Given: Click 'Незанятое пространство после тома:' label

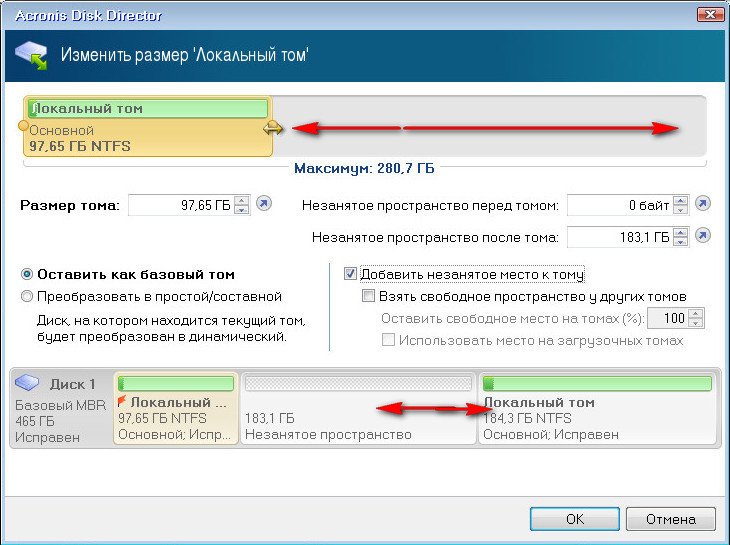Looking at the screenshot, I should tap(435, 237).
